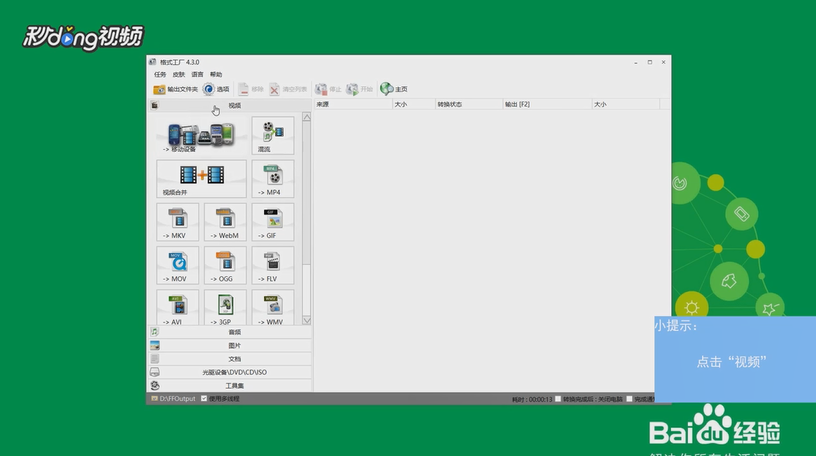Choose the -> MKV conversion tile
Screen dimensions: 816x456
point(177,222)
